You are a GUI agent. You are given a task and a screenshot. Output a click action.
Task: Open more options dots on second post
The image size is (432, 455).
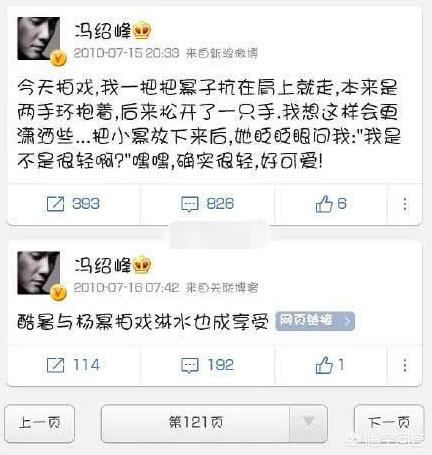pos(405,365)
